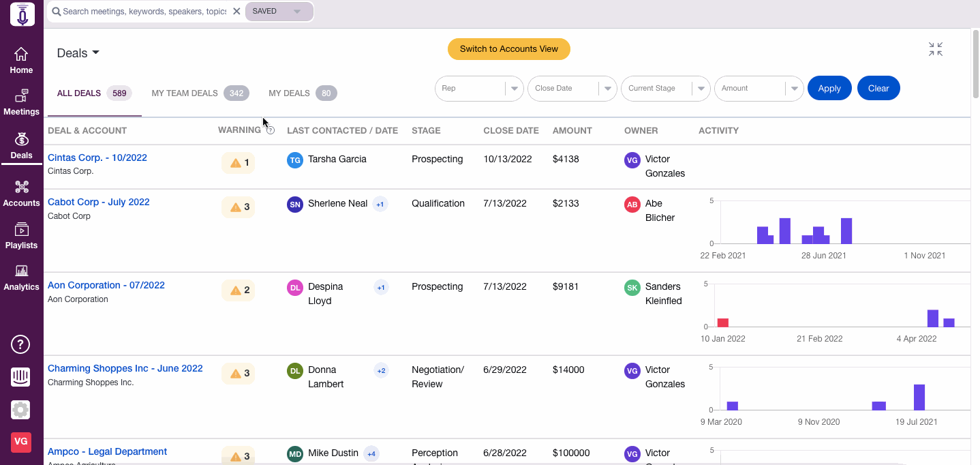
Task: Expand +1 contacts for Cabot Corp
Action: pyautogui.click(x=380, y=205)
